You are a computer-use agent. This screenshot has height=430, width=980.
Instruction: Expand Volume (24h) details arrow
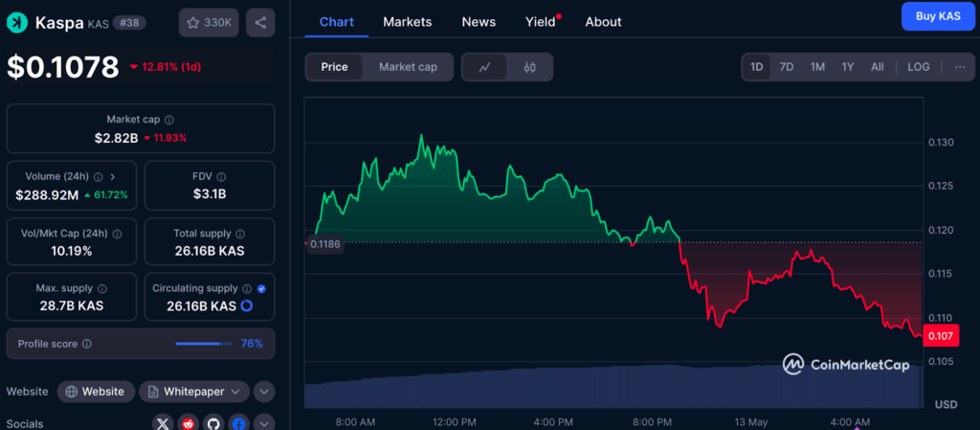coord(113,176)
